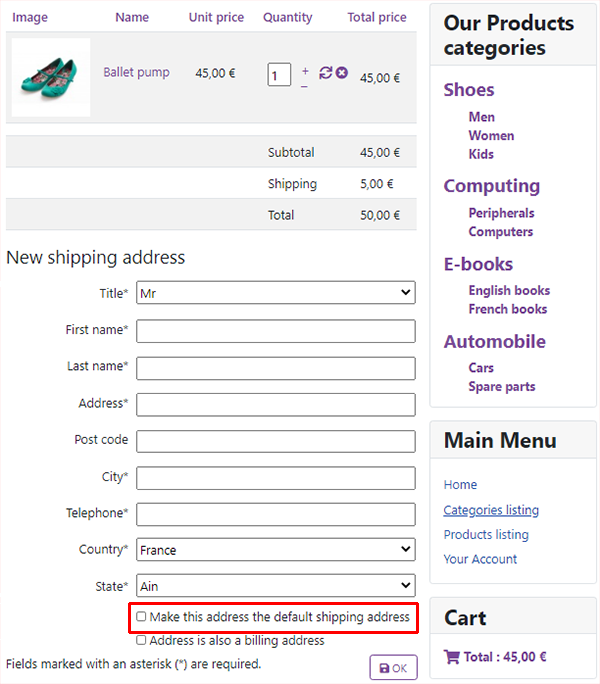Image resolution: width=600 pixels, height=684 pixels.
Task: Click the First name input field
Action: pos(276,331)
